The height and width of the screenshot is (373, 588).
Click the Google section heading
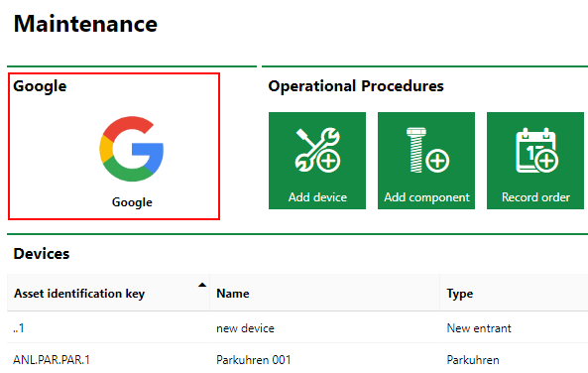click(40, 86)
